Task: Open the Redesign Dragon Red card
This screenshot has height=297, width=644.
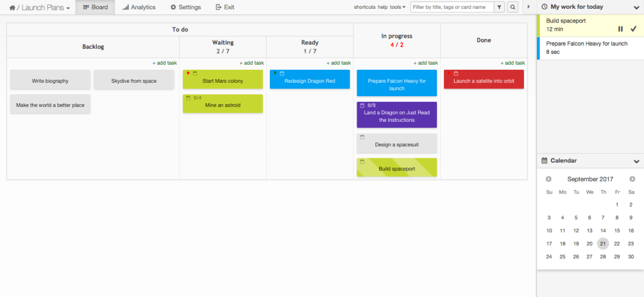Action: tap(310, 80)
